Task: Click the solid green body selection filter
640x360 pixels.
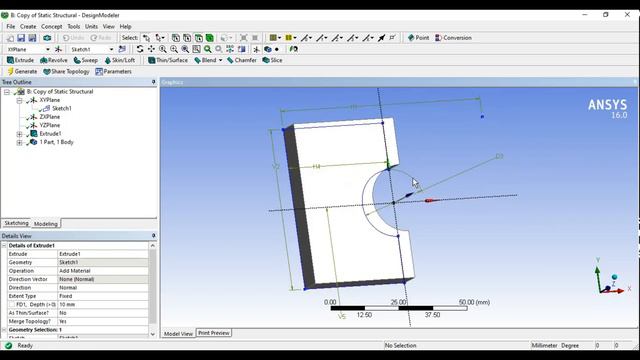Action: (x=210, y=38)
